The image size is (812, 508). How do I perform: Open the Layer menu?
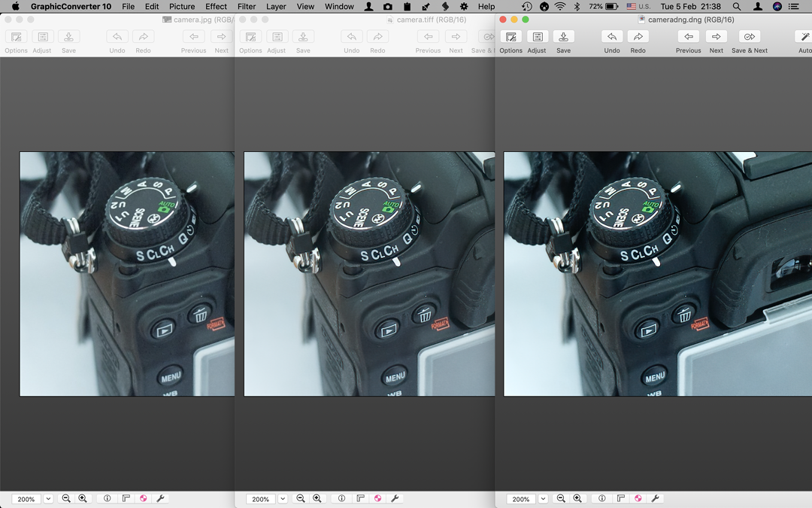[x=276, y=6]
